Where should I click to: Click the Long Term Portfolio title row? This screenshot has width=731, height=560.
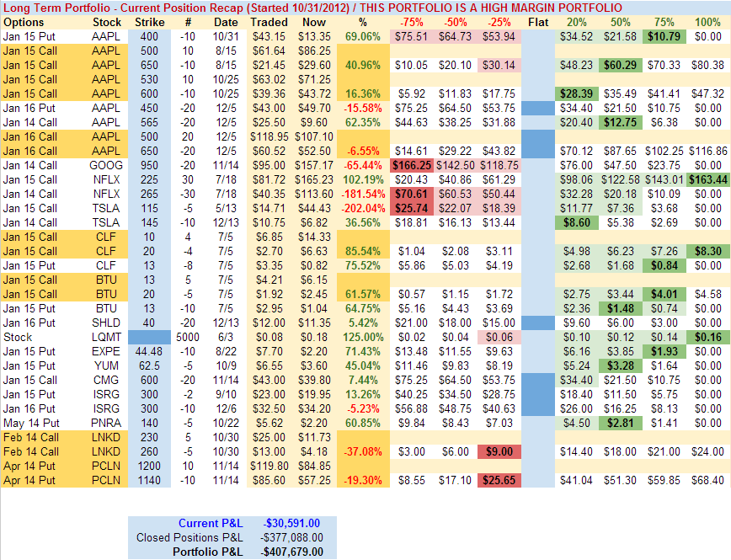point(365,7)
